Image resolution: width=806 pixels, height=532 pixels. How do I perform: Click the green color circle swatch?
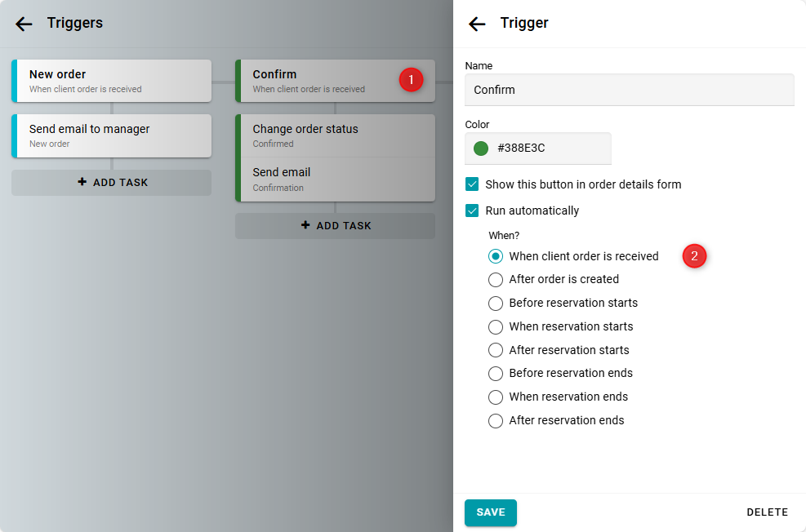tap(481, 149)
